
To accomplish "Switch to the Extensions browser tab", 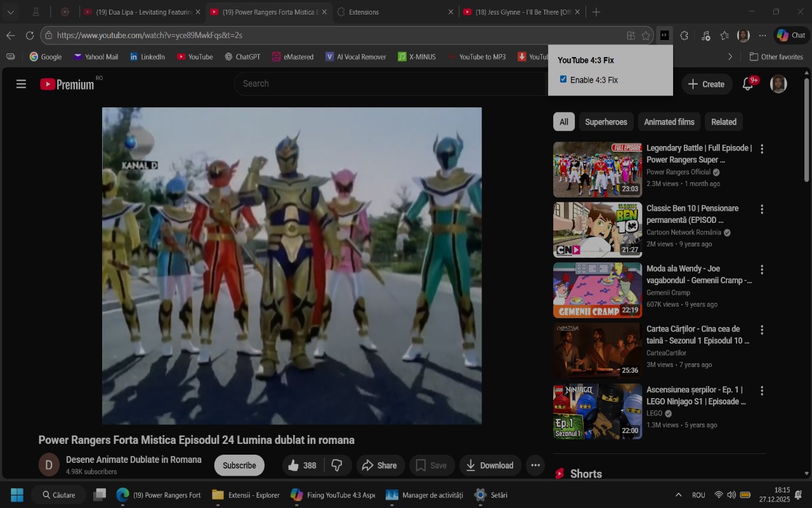I will tap(395, 11).
